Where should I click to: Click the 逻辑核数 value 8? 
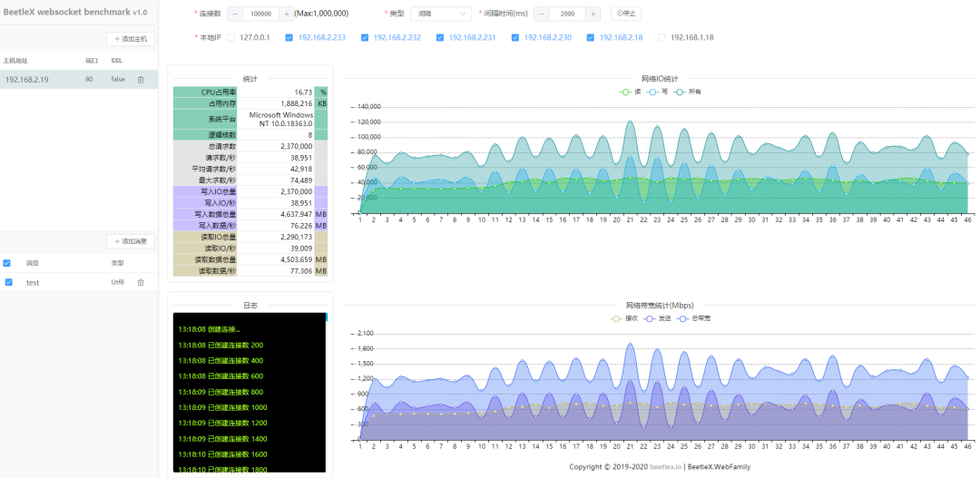pos(310,134)
